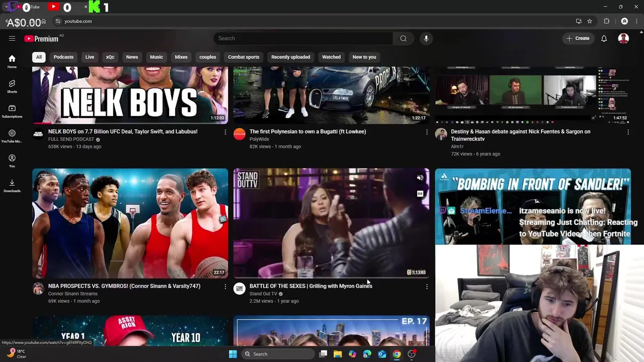644x362 pixels.
Task: Open more options for NBA PROSPECTS VS. GYMBROS video
Action: pos(225,286)
